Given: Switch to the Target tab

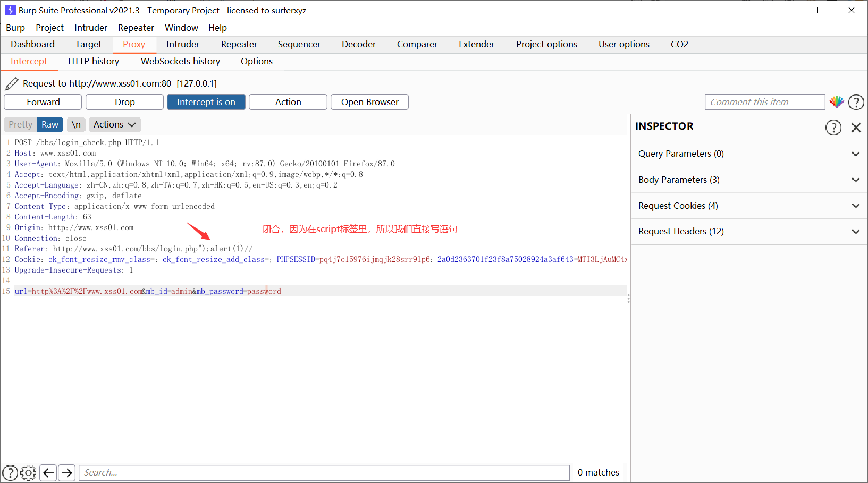Looking at the screenshot, I should [x=88, y=44].
